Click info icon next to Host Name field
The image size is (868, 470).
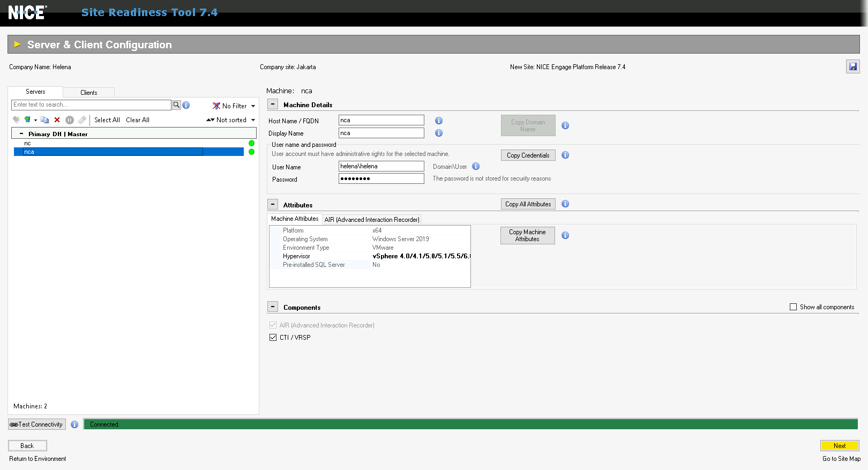(x=438, y=121)
